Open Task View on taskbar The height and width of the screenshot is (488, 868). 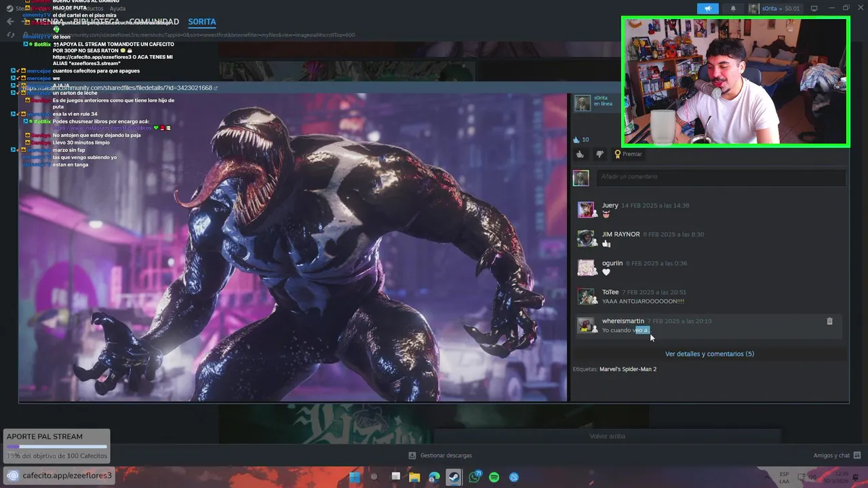tap(395, 477)
